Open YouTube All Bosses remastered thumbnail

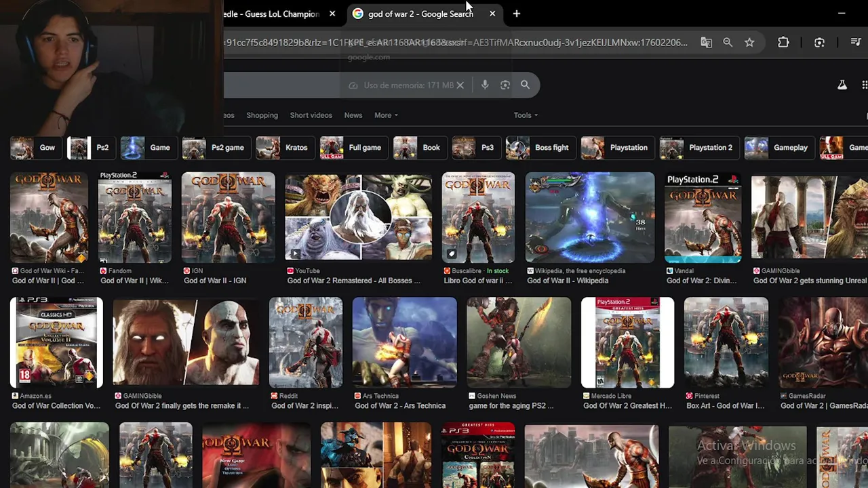tap(358, 217)
